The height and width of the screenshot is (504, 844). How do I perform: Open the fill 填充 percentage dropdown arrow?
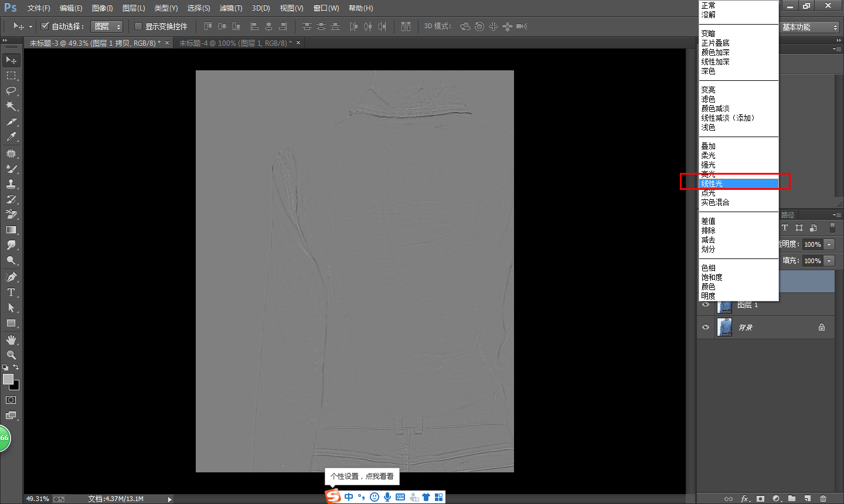point(829,261)
